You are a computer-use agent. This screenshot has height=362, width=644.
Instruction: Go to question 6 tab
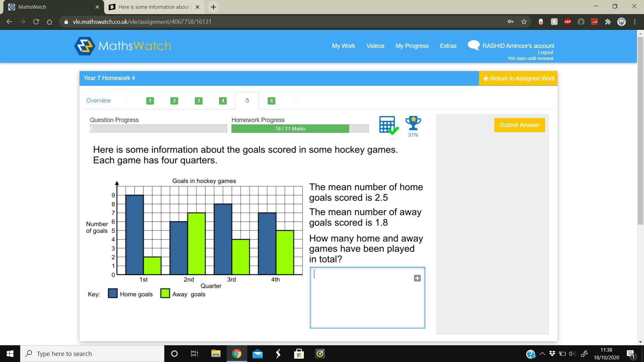[271, 101]
